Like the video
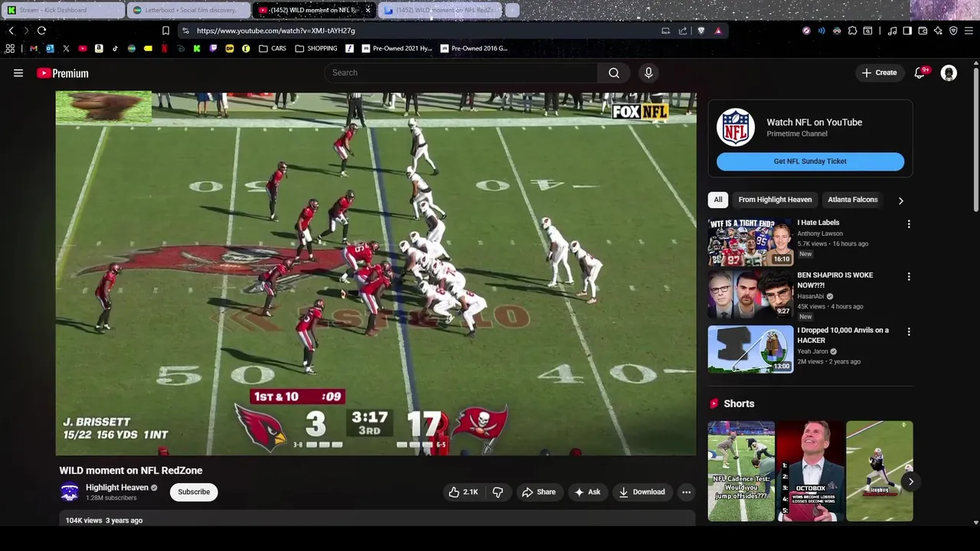Image resolution: width=980 pixels, height=551 pixels. [x=463, y=492]
